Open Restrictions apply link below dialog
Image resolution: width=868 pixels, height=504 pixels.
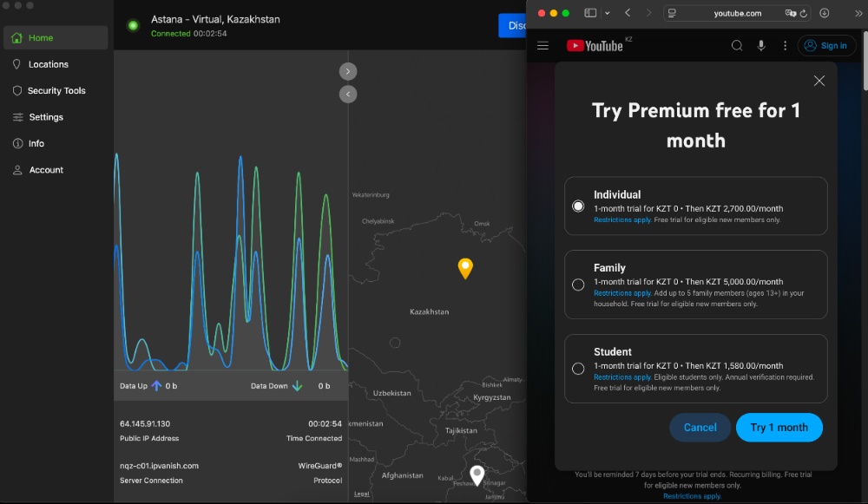(692, 496)
